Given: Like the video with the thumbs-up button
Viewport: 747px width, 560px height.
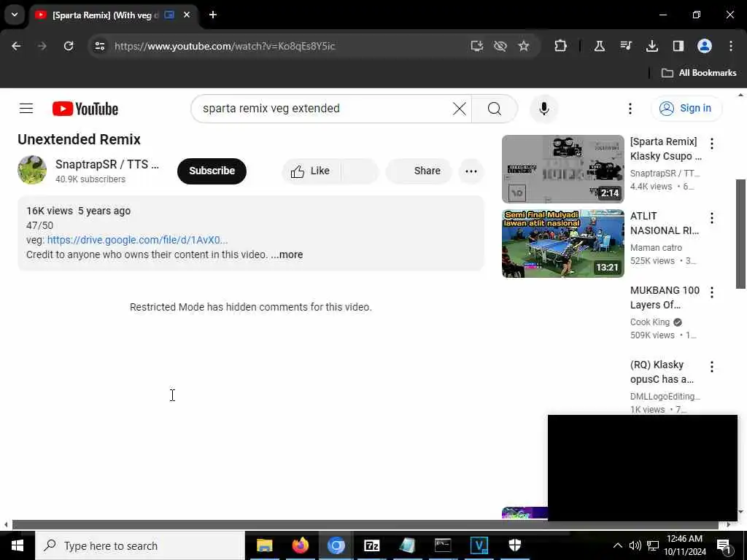Looking at the screenshot, I should click(311, 171).
